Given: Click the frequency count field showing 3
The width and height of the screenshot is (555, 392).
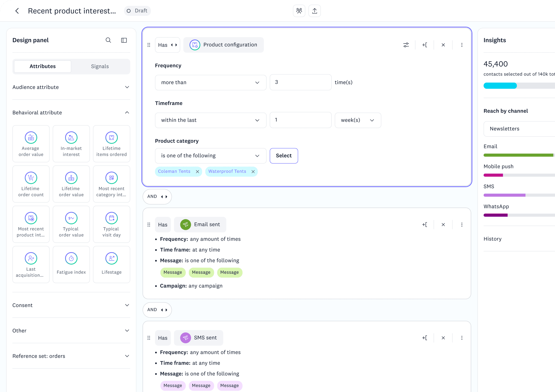Looking at the screenshot, I should pyautogui.click(x=301, y=82).
